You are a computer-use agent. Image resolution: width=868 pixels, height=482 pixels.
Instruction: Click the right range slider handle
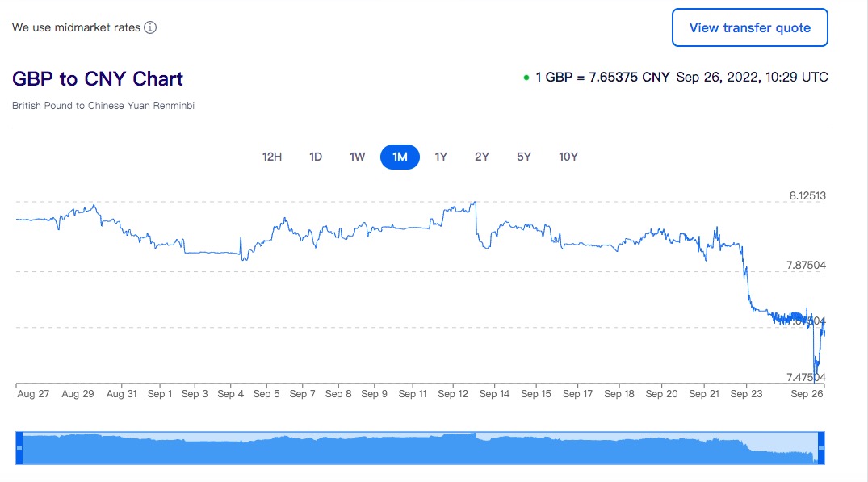click(x=821, y=448)
